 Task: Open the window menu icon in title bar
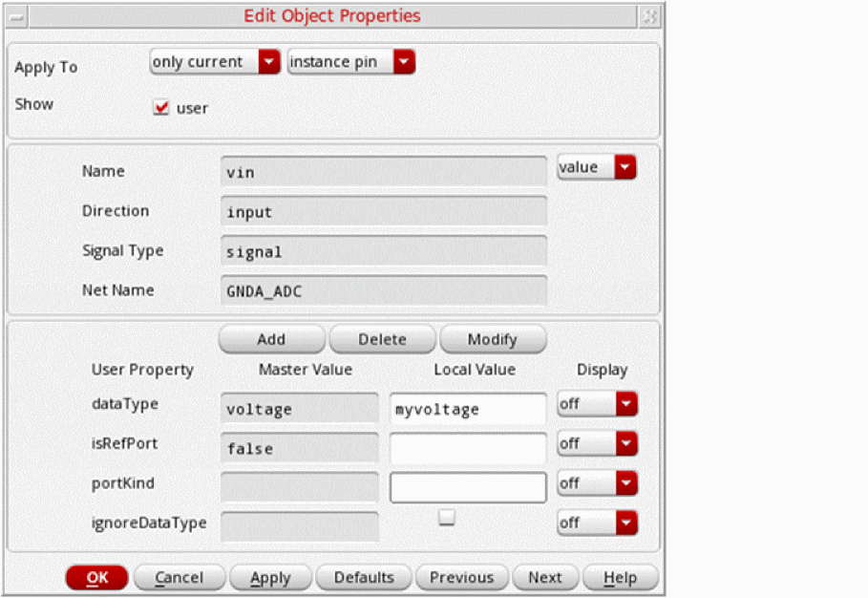[x=16, y=16]
